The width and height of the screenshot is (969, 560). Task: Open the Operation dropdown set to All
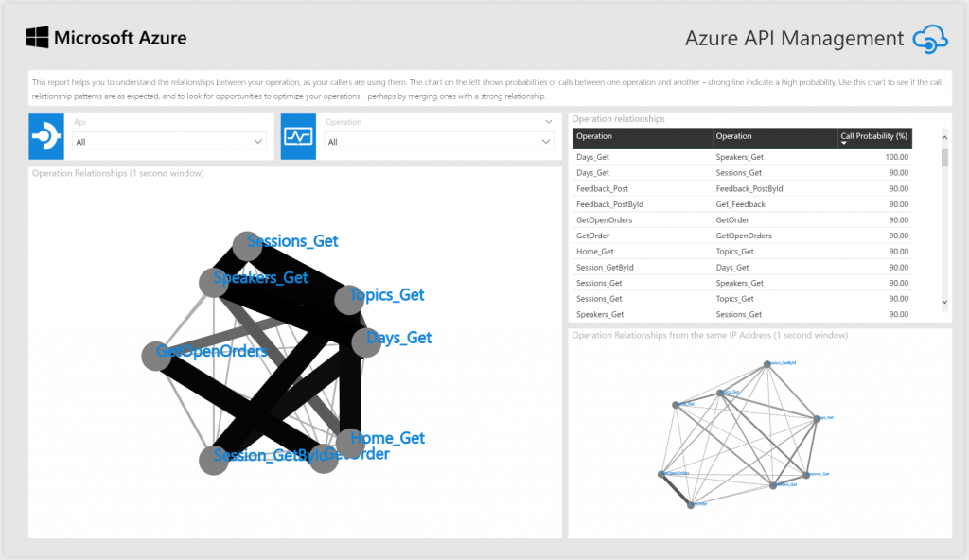(438, 142)
